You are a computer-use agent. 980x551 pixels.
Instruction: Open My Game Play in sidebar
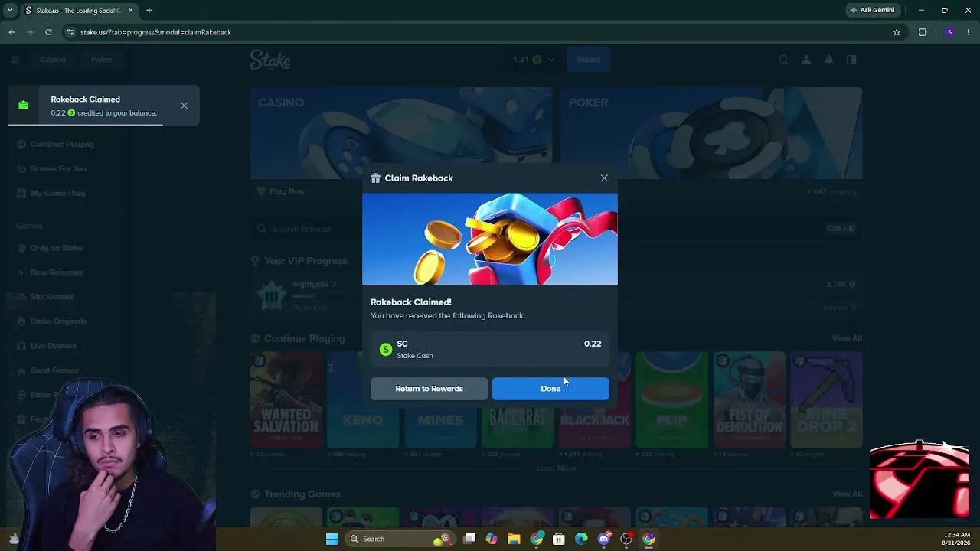(x=57, y=194)
